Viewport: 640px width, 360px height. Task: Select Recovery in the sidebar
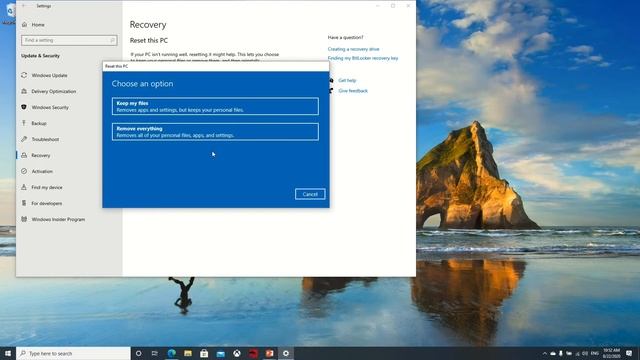[41, 156]
